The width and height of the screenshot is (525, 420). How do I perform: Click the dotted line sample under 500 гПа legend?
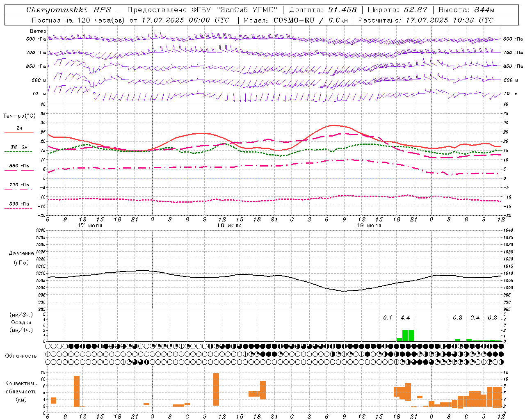[18, 208]
